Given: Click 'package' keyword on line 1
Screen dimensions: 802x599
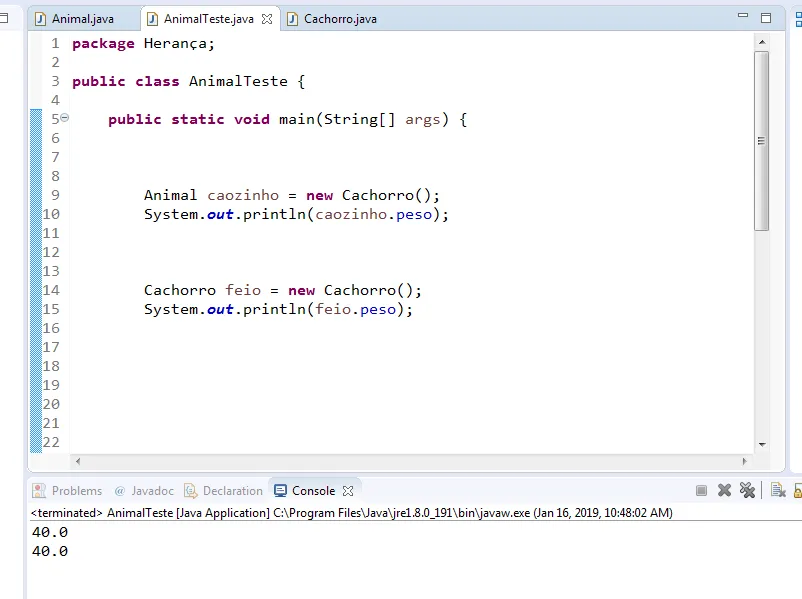Looking at the screenshot, I should (x=103, y=44).
